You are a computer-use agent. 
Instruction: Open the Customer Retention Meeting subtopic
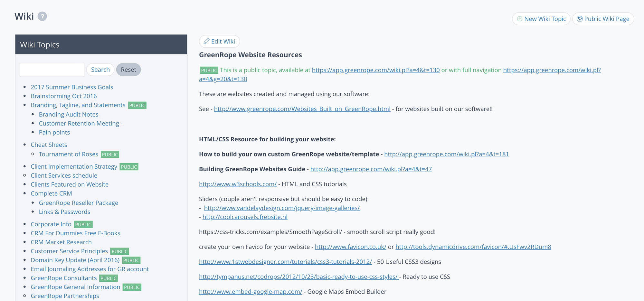80,123
